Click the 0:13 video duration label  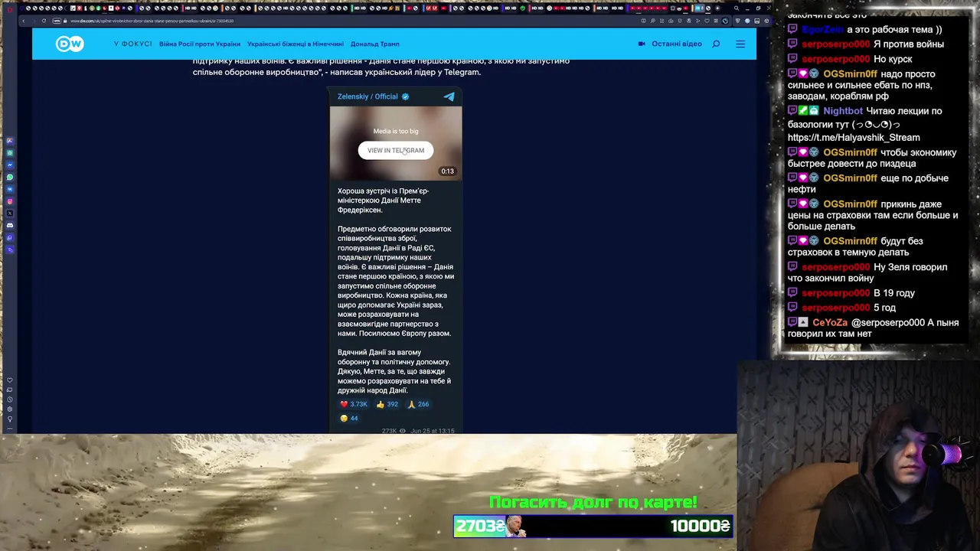point(447,171)
